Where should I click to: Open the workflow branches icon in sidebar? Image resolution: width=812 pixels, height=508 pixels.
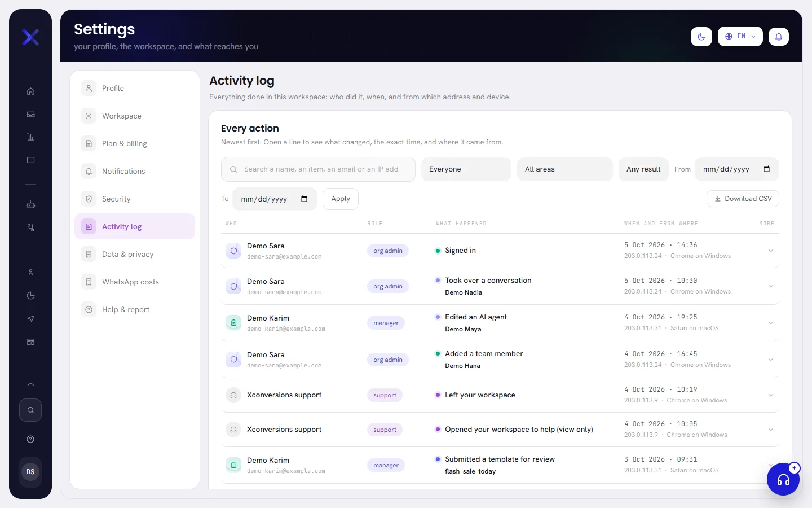pos(30,228)
